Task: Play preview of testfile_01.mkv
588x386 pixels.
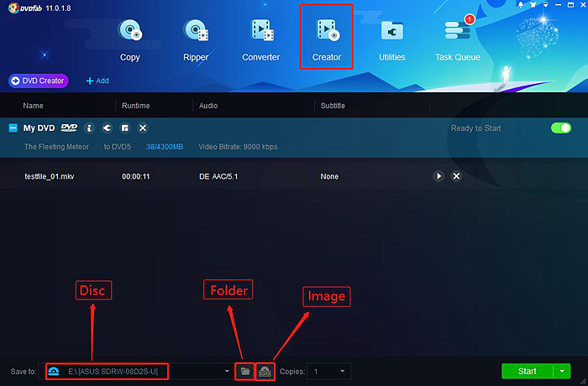Action: (438, 176)
